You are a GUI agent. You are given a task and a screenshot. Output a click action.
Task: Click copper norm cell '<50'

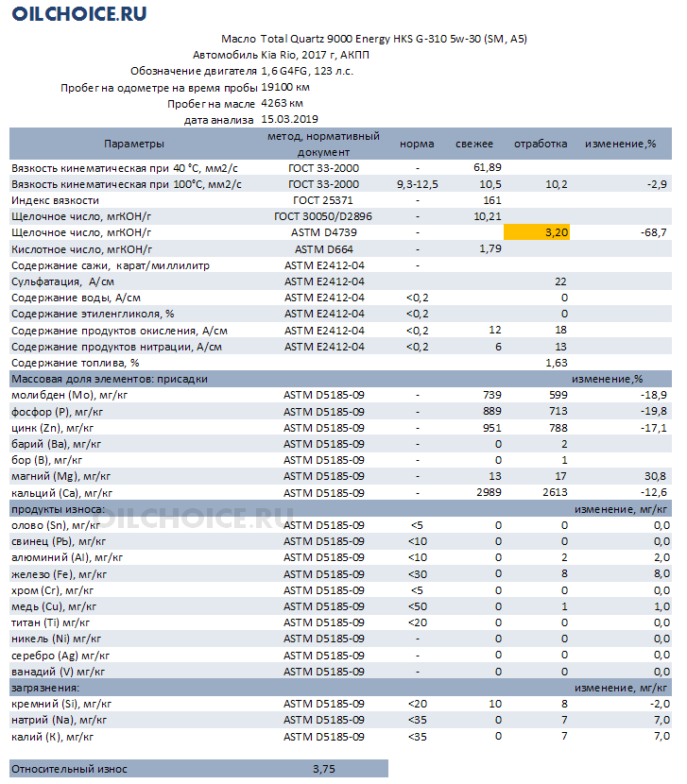(x=418, y=606)
